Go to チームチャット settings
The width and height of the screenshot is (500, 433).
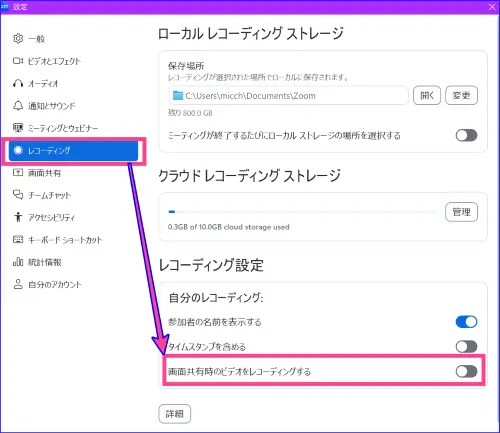tap(73, 195)
